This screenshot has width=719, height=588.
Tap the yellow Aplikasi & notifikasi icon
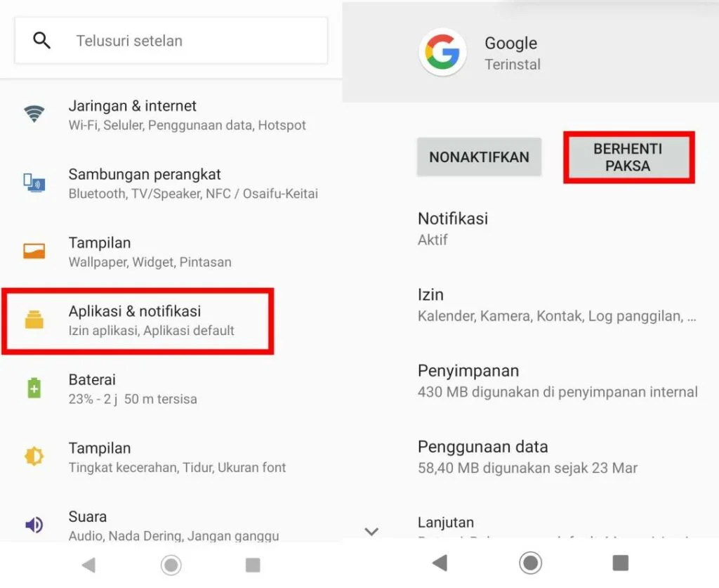[34, 320]
